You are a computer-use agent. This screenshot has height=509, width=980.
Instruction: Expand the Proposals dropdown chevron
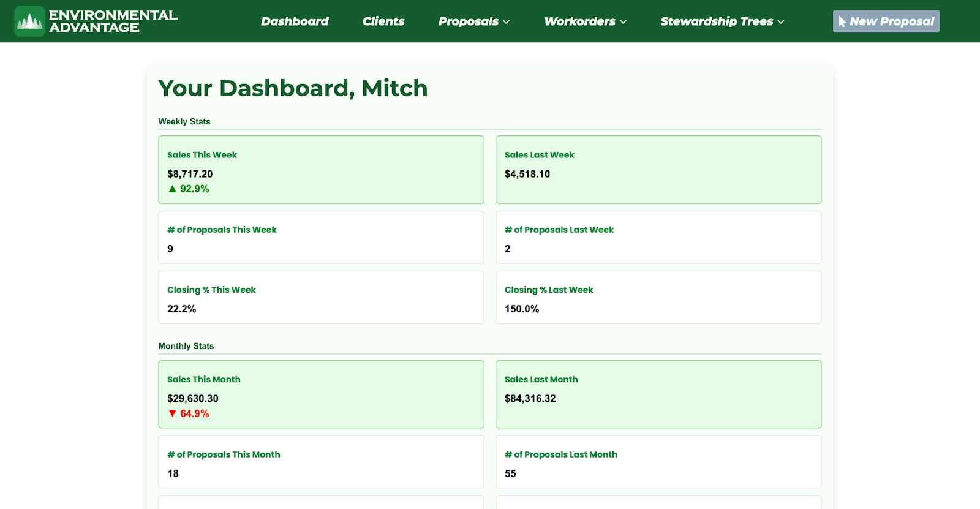click(x=507, y=22)
